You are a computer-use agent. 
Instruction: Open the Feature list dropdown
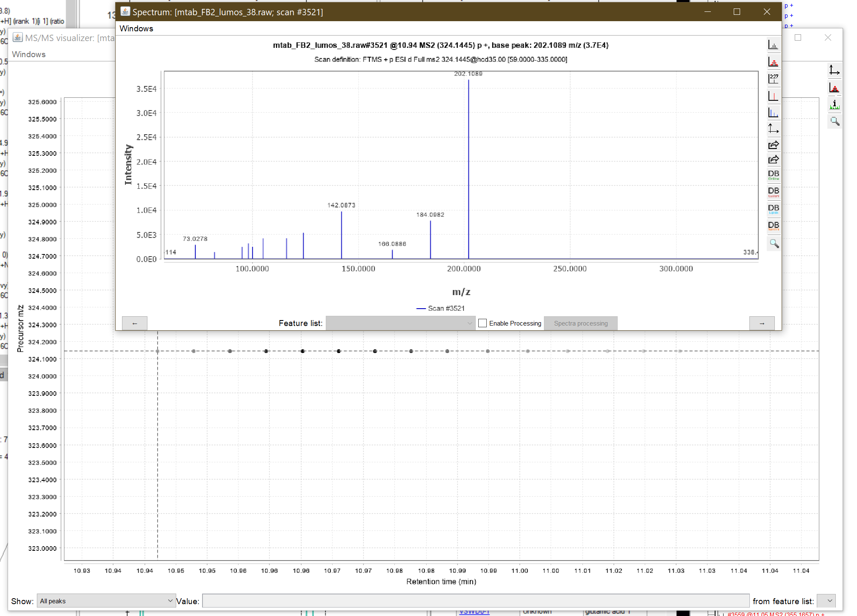click(400, 323)
